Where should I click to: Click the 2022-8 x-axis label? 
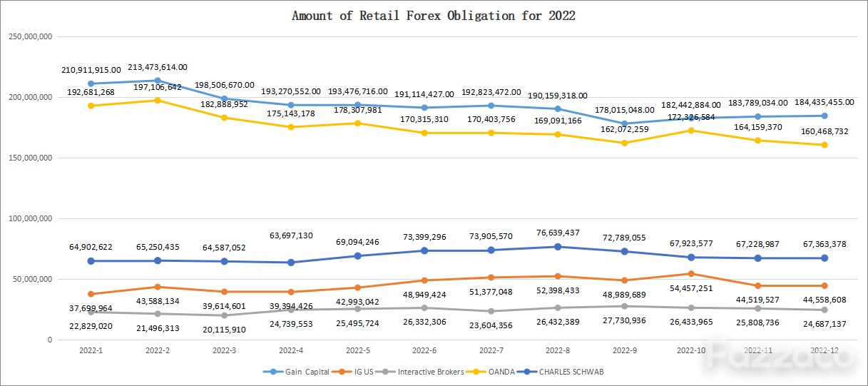tap(558, 350)
